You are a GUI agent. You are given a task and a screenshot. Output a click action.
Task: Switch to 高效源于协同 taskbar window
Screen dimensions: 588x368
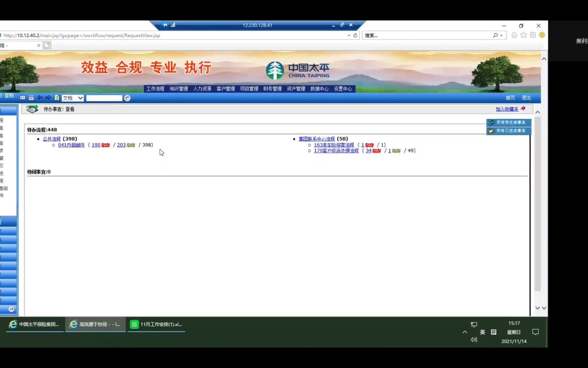coord(95,324)
